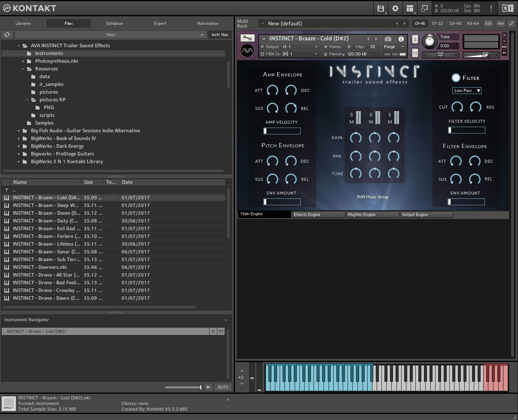Click the PV button on instrument header
Screen dimensions: 518x420
click(504, 53)
